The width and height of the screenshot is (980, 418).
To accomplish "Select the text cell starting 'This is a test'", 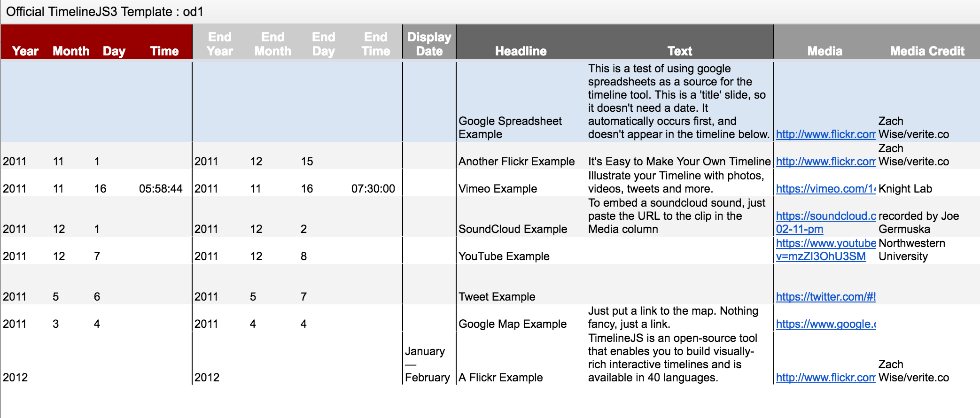I will [679, 101].
